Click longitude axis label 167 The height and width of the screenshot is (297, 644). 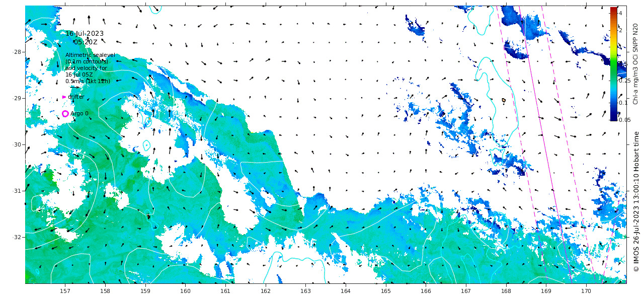tap(465, 291)
